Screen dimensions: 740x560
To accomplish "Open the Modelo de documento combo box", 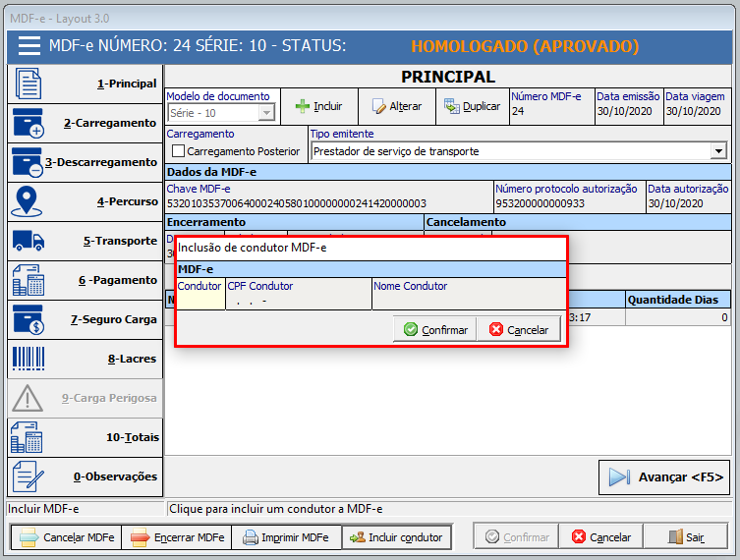I will [266, 113].
